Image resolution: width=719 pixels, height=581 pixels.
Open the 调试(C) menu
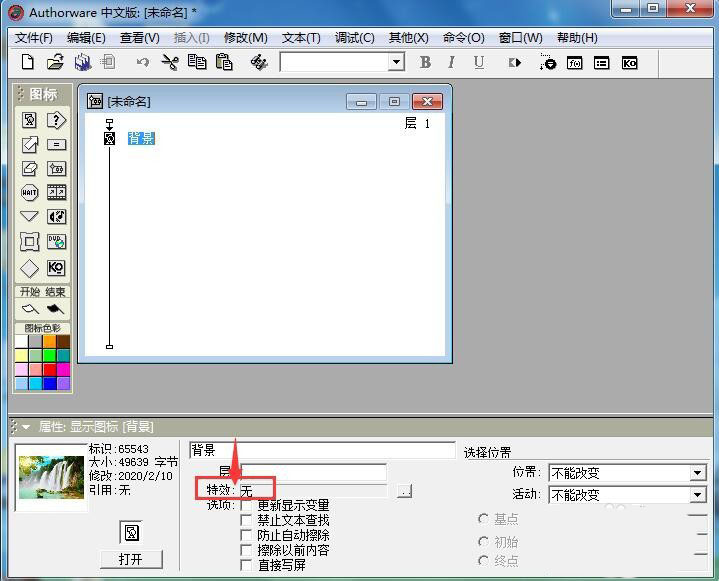(x=354, y=38)
